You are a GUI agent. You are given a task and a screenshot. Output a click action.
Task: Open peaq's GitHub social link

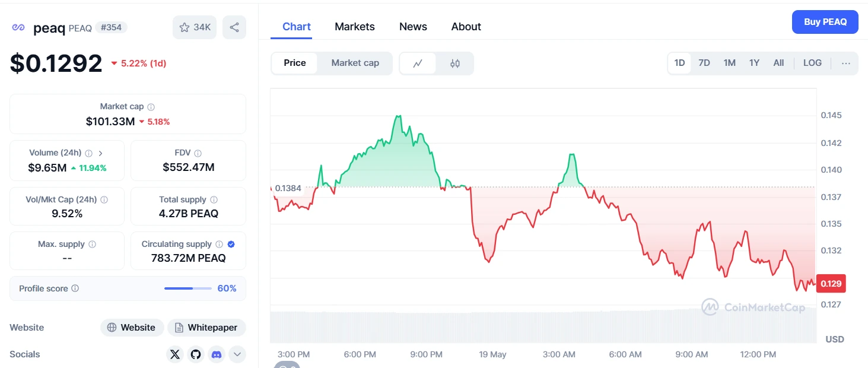click(196, 354)
